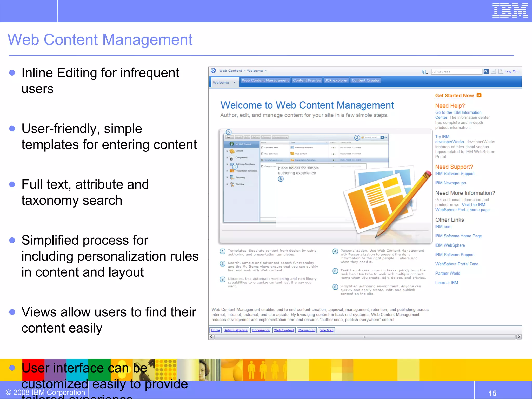
Task: Open the Linux at IBM link
Action: [x=447, y=283]
